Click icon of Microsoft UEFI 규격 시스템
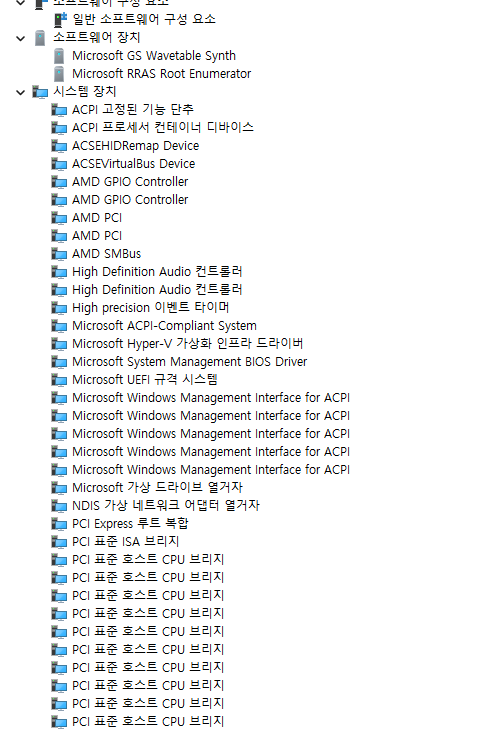The height and width of the screenshot is (732, 484). pos(59,380)
